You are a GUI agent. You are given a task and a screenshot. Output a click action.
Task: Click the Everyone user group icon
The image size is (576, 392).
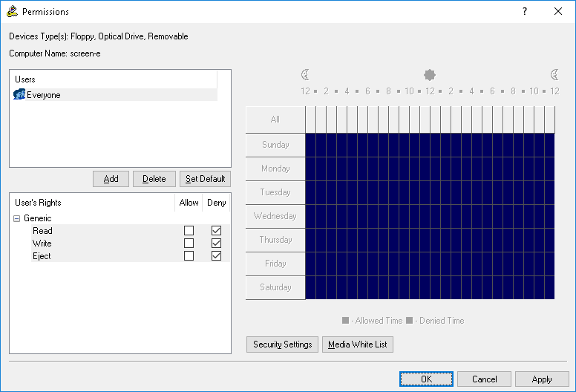click(20, 95)
